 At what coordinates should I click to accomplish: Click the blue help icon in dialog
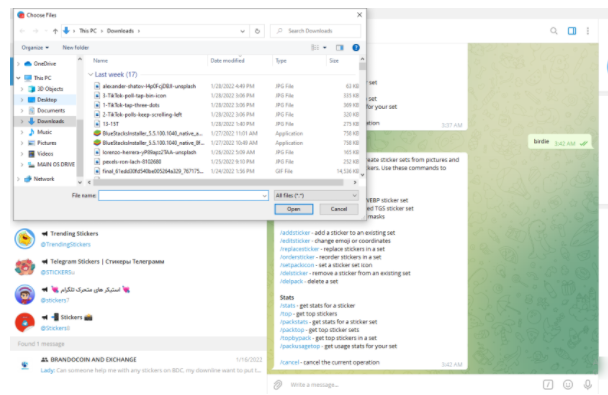click(x=356, y=48)
